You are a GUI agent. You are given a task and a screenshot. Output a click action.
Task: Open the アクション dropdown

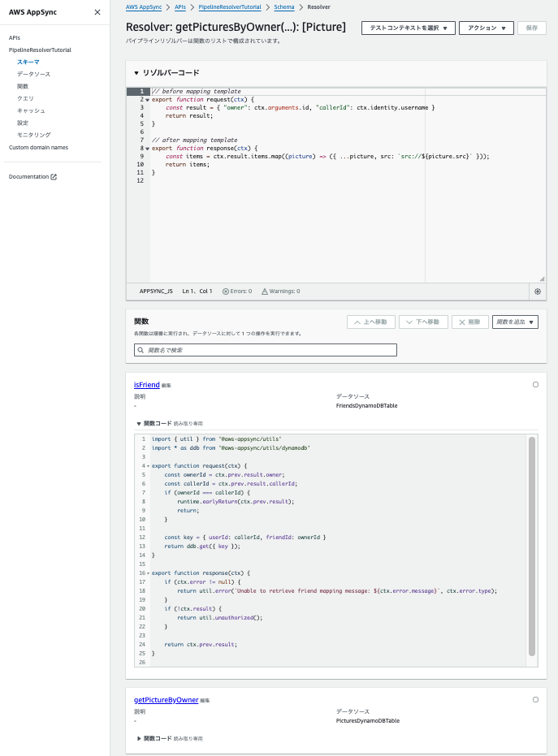486,27
